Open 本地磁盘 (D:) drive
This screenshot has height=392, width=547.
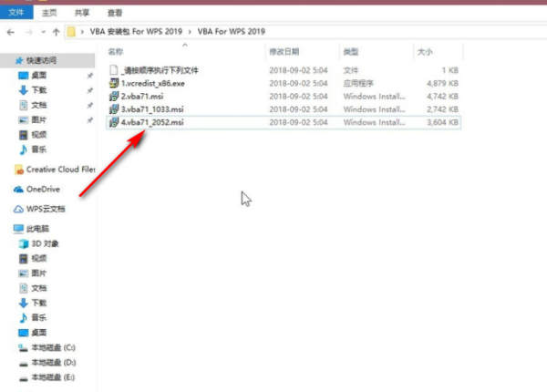click(x=54, y=363)
